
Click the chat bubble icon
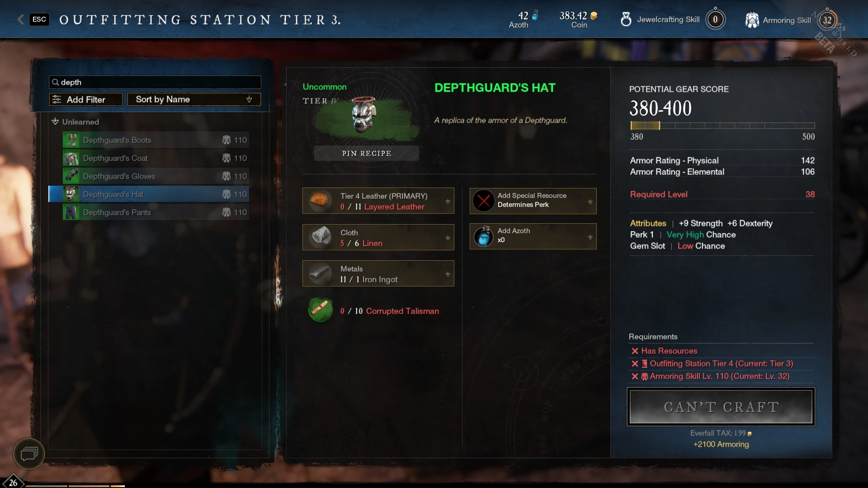coord(29,454)
